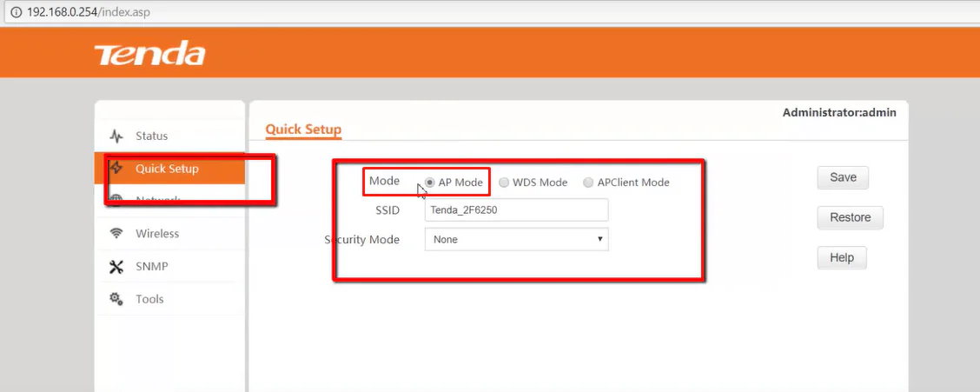This screenshot has height=392, width=980.
Task: Click the browser address bar URL
Action: [x=88, y=12]
